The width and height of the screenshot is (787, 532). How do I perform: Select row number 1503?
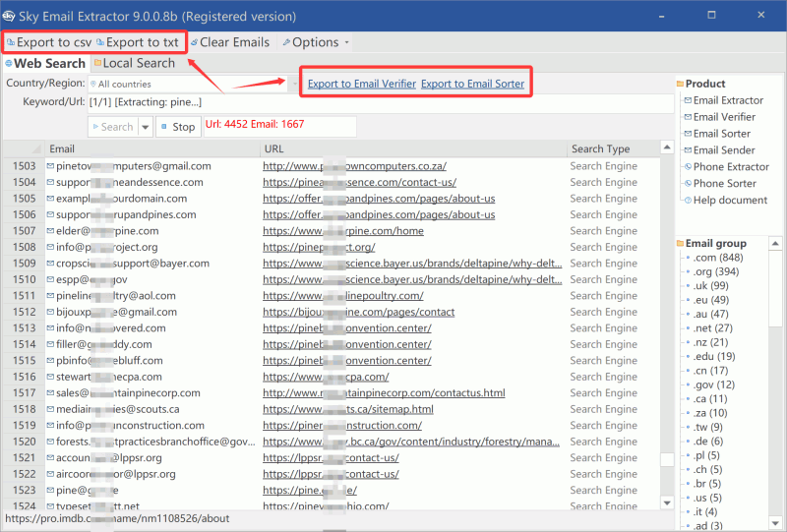tap(24, 166)
